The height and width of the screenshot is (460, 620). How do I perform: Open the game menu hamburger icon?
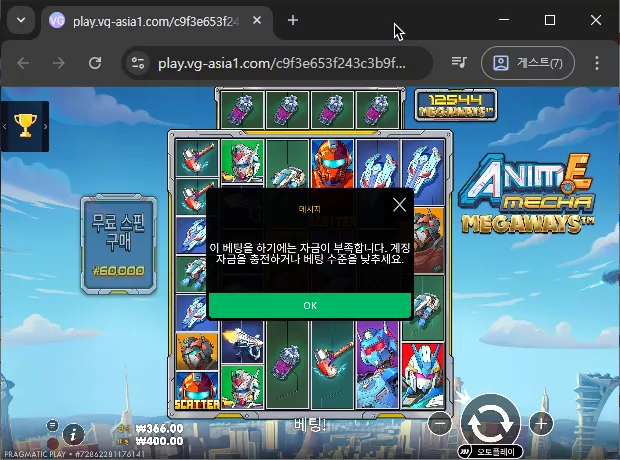click(52, 426)
